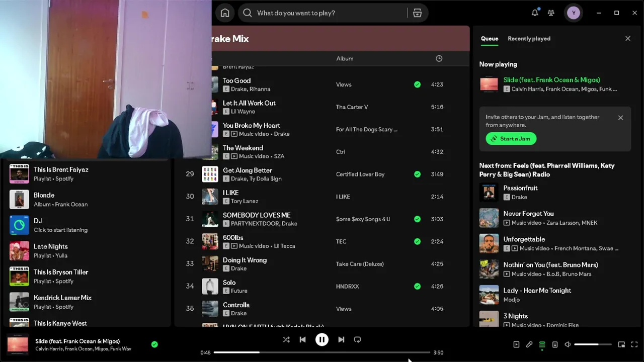Open Tha Carter V album link
Image resolution: width=644 pixels, height=362 pixels.
click(352, 107)
